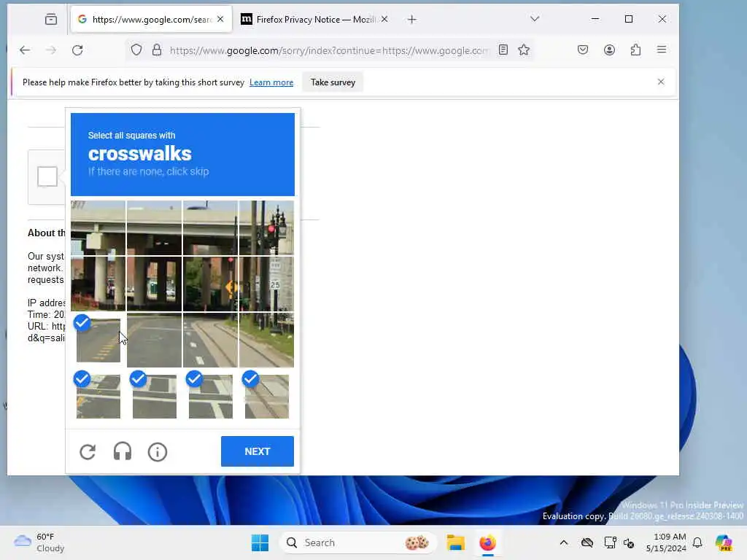Toggle reader view
Screen dimensions: 747x560
point(503,50)
